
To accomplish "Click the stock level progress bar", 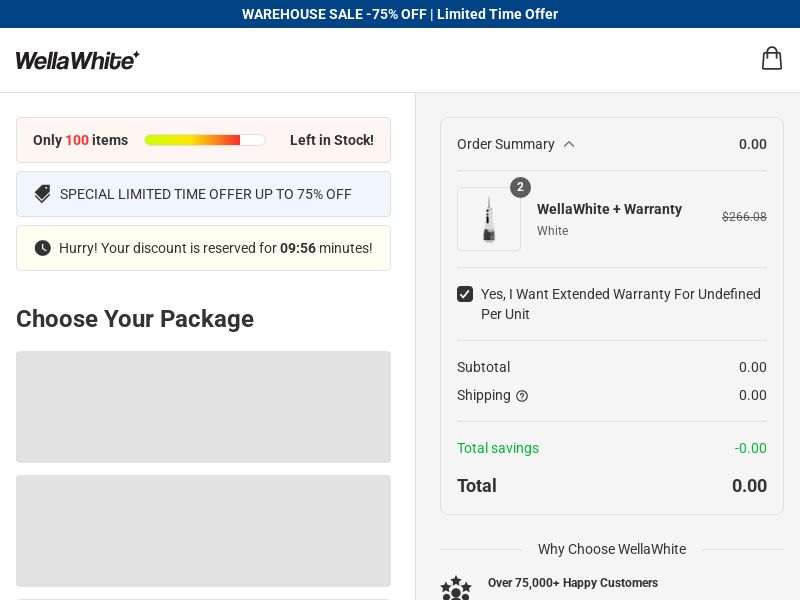I will (x=205, y=140).
